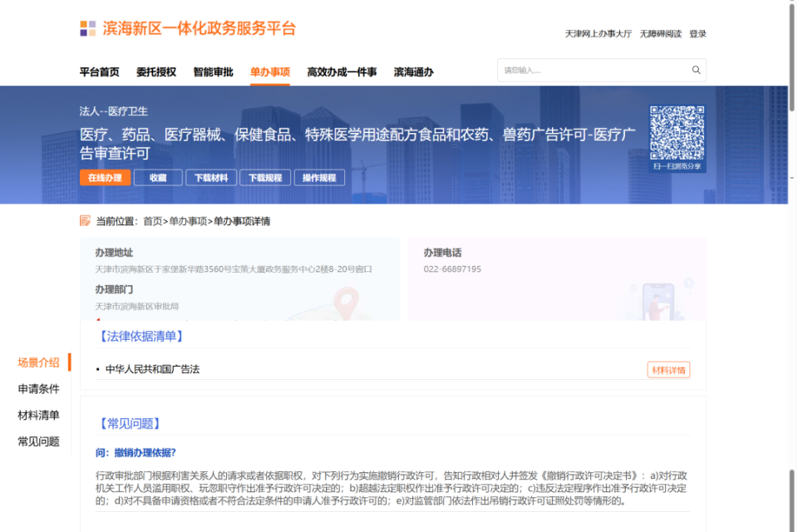Click the 操作规程 button
Image resolution: width=798 pixels, height=532 pixels.
click(319, 178)
